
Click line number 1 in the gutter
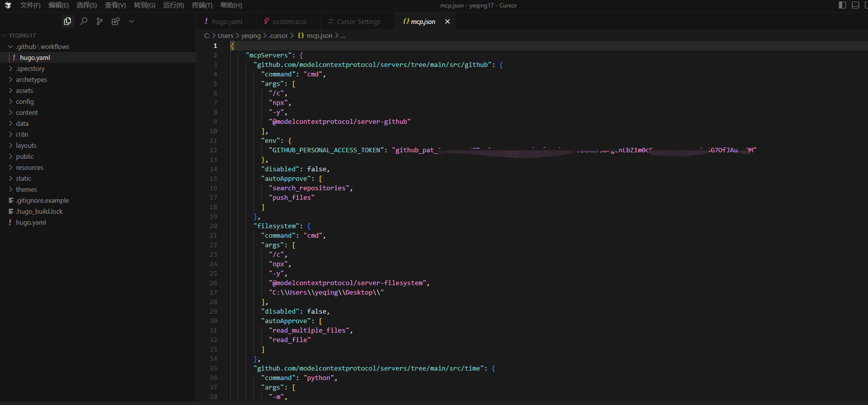point(215,45)
